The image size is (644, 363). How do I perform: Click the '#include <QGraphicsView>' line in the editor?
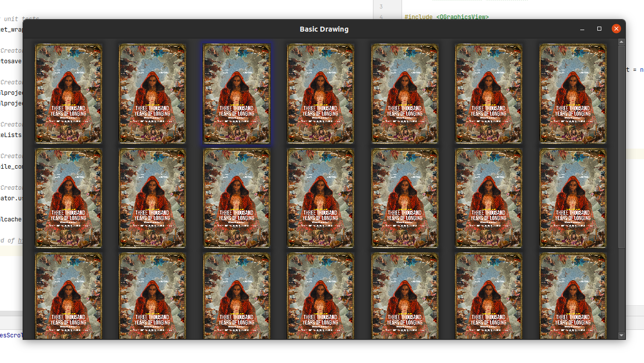pos(447,17)
